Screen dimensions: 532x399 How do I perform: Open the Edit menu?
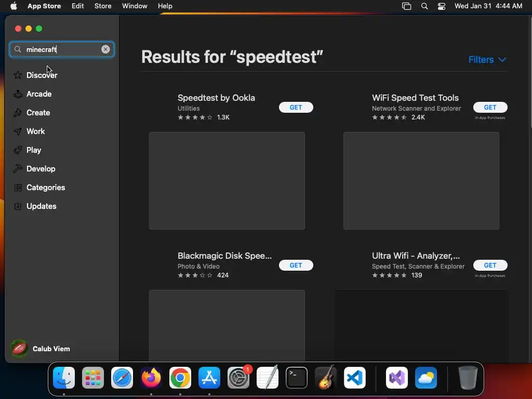(x=78, y=6)
